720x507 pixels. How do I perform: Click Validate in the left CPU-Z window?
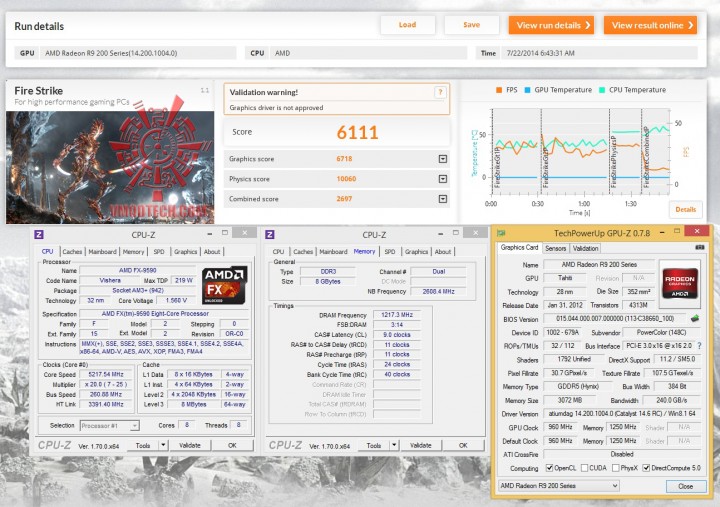pos(190,445)
